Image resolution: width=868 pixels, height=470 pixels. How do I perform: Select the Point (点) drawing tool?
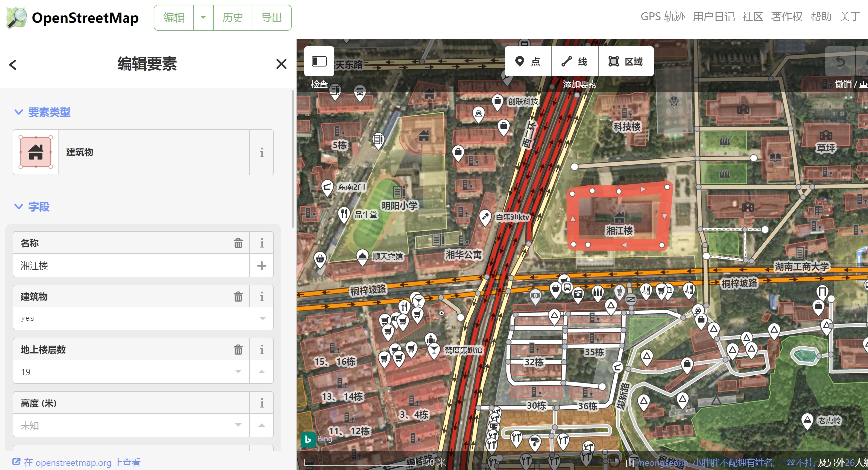528,61
